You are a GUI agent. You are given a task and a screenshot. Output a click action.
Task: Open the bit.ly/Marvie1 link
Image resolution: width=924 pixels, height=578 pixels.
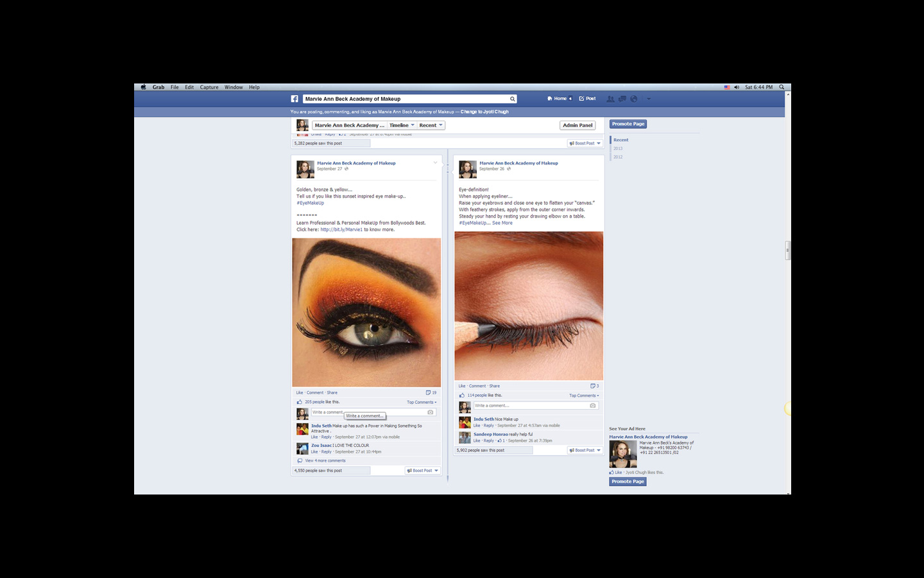point(341,229)
